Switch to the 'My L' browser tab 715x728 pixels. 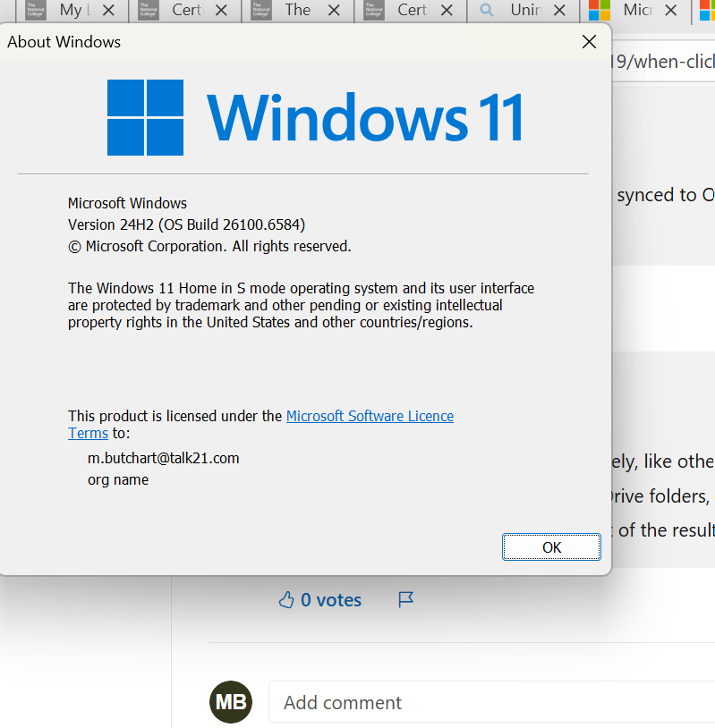click(x=72, y=10)
